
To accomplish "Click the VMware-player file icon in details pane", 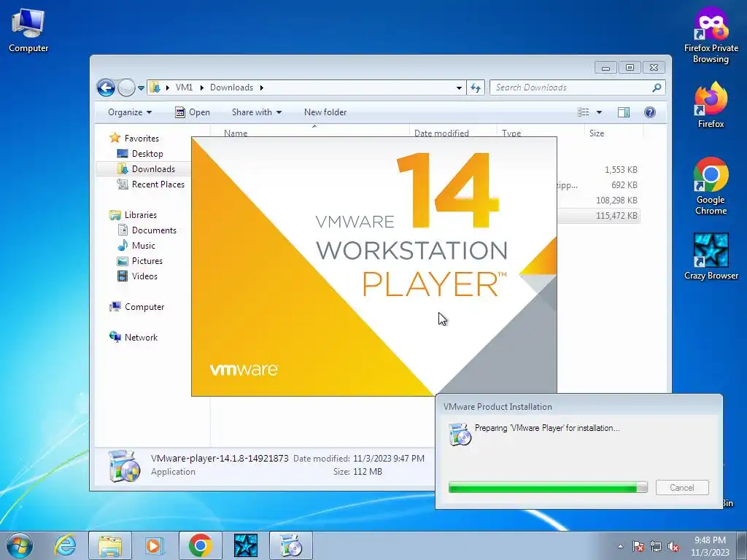I will click(x=123, y=466).
